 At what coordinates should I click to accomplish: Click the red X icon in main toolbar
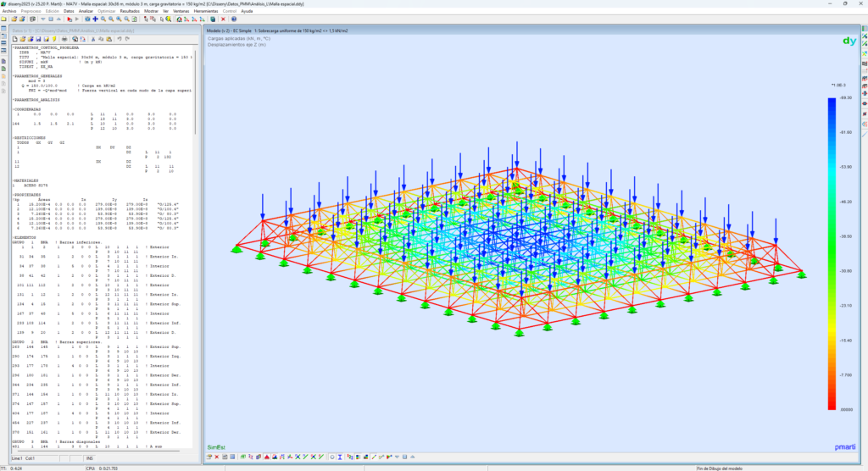[x=223, y=19]
